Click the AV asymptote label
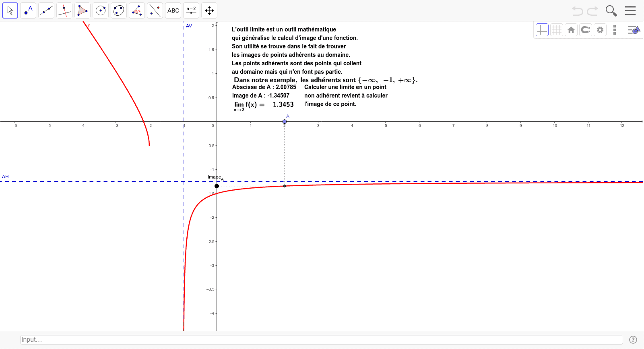644x349 pixels. 189,26
